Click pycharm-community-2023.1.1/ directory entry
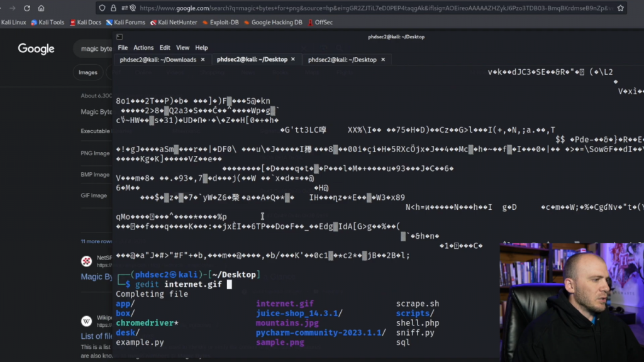Screen dimensions: 644x362 (x=321, y=332)
